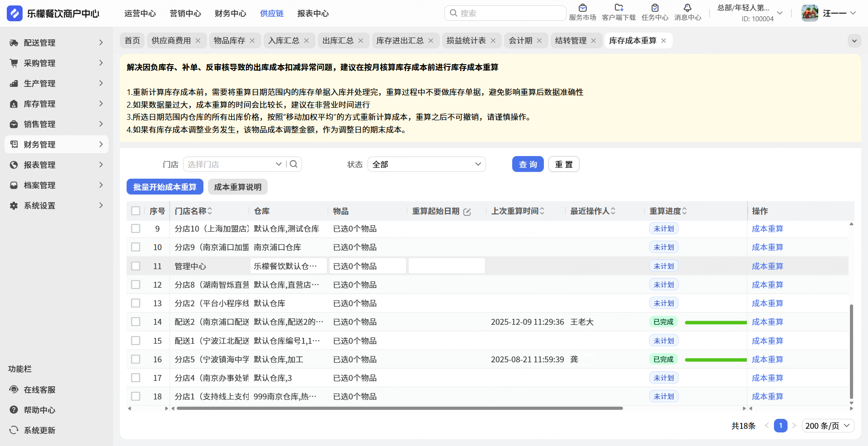The height and width of the screenshot is (446, 868).
Task: Go to 财务中心 in top navigation
Action: click(x=231, y=14)
